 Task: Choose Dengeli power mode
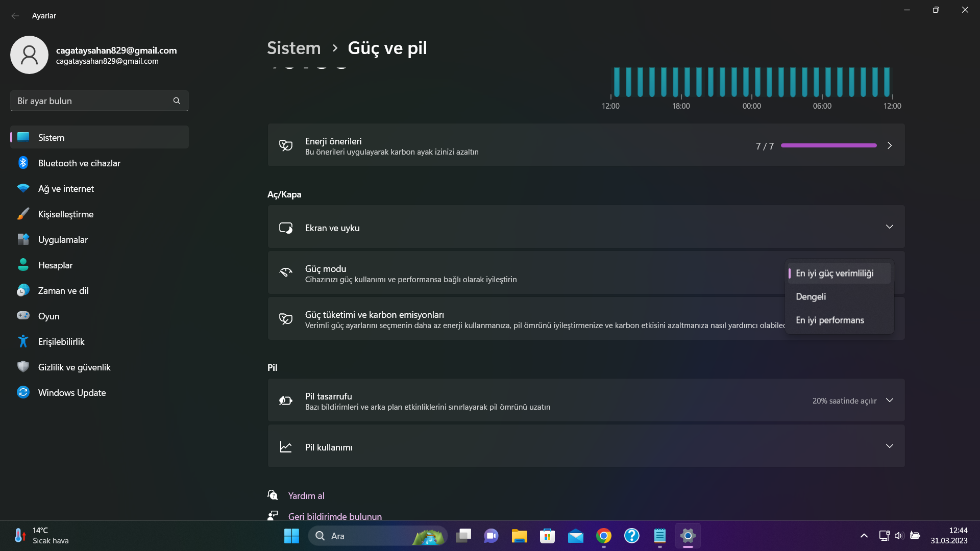(811, 297)
